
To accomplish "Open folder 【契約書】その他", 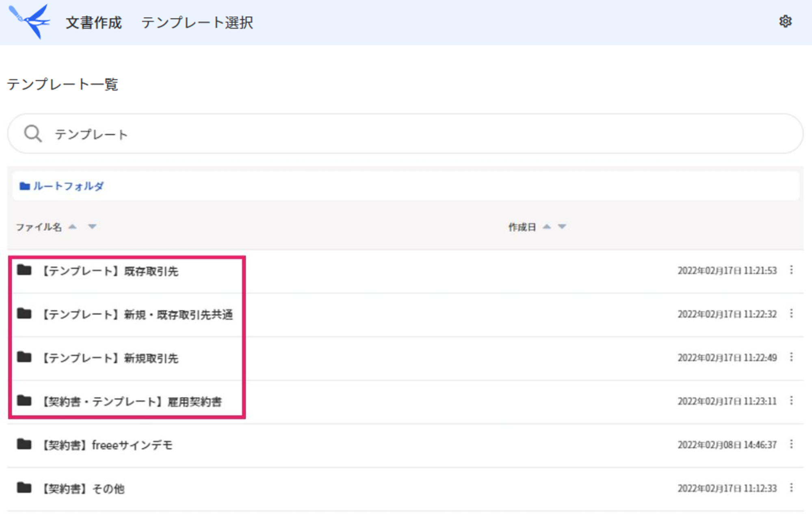I will (x=83, y=488).
